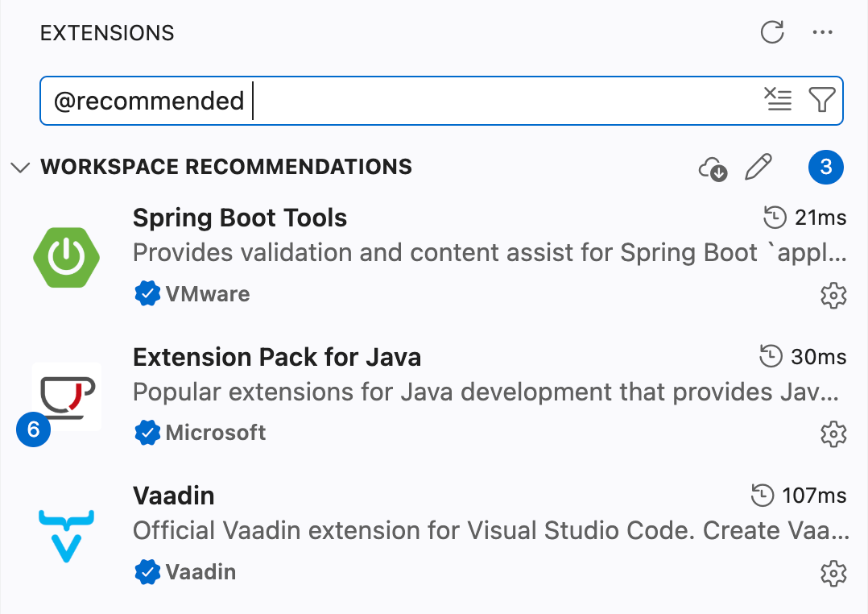Click Extension Pack for Java description text
The height and width of the screenshot is (614, 868).
pos(486,392)
